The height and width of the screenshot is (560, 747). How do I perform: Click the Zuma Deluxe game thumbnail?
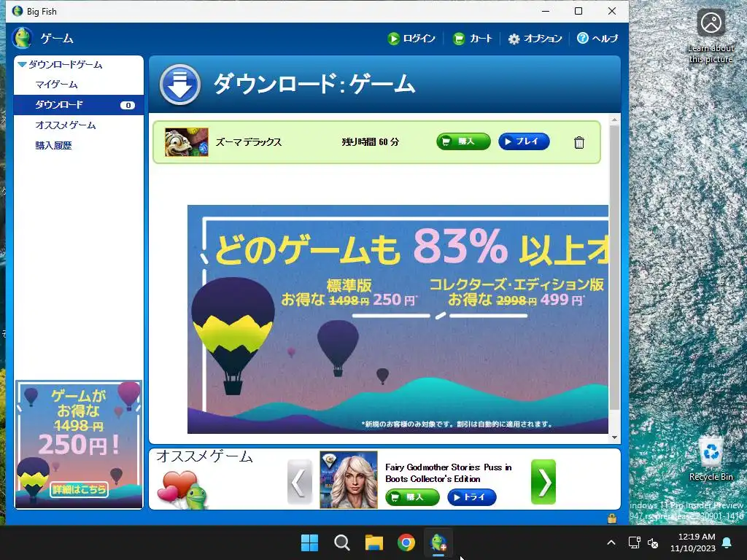pyautogui.click(x=187, y=142)
